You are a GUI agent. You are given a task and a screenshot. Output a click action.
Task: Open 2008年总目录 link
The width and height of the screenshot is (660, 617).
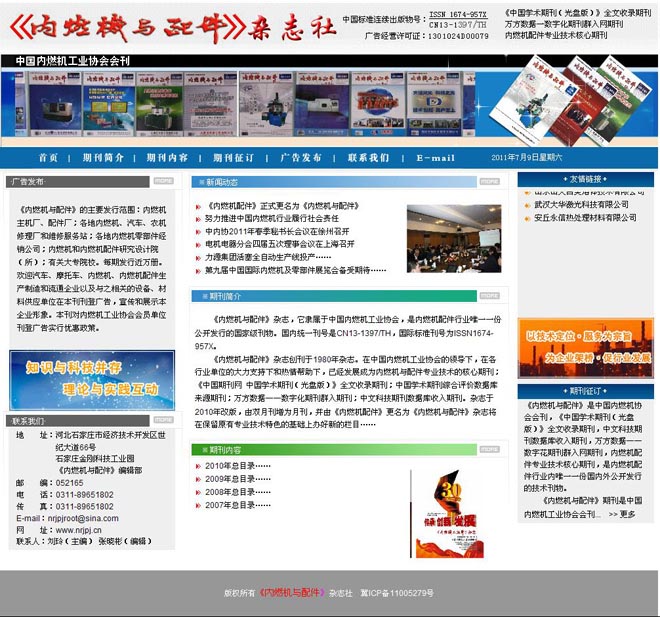[238, 492]
